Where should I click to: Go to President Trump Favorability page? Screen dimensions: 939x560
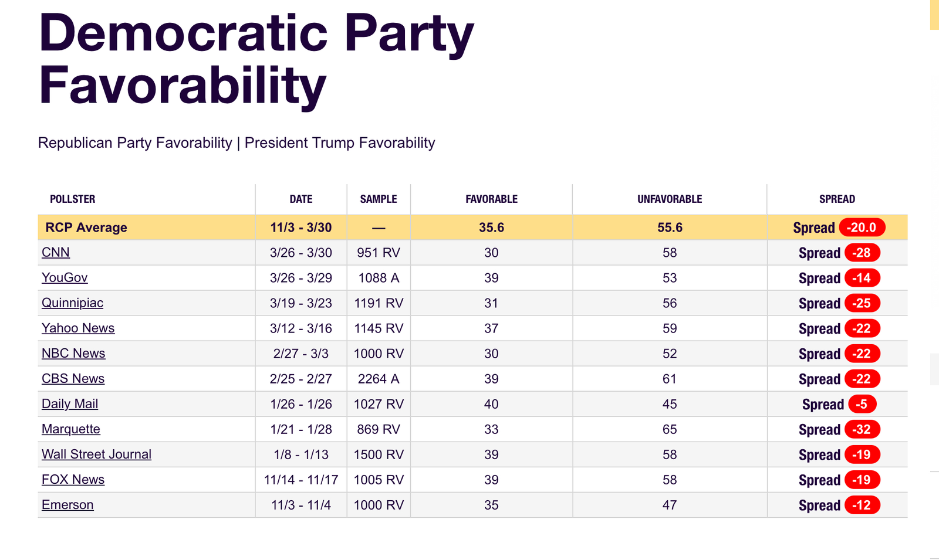[340, 143]
